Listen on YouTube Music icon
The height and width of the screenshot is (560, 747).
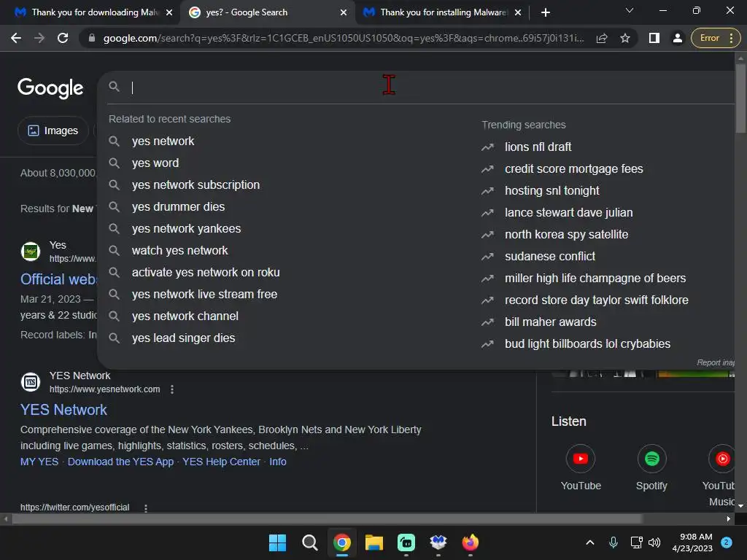click(721, 459)
